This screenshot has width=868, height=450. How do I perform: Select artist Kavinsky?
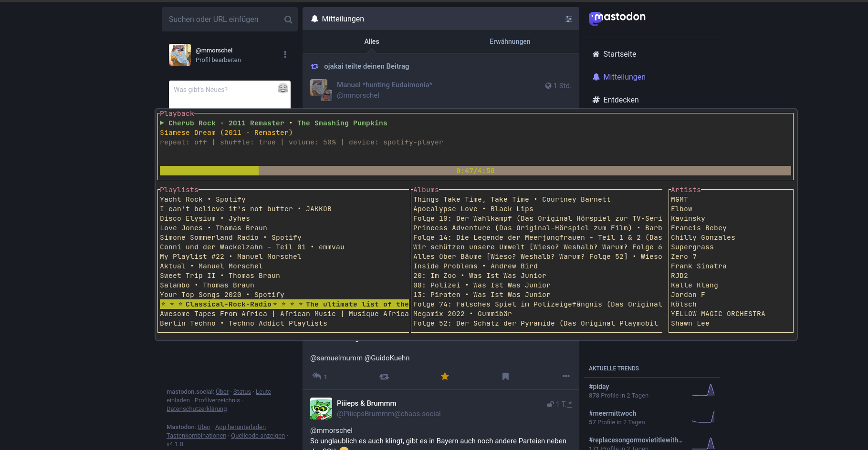point(688,218)
